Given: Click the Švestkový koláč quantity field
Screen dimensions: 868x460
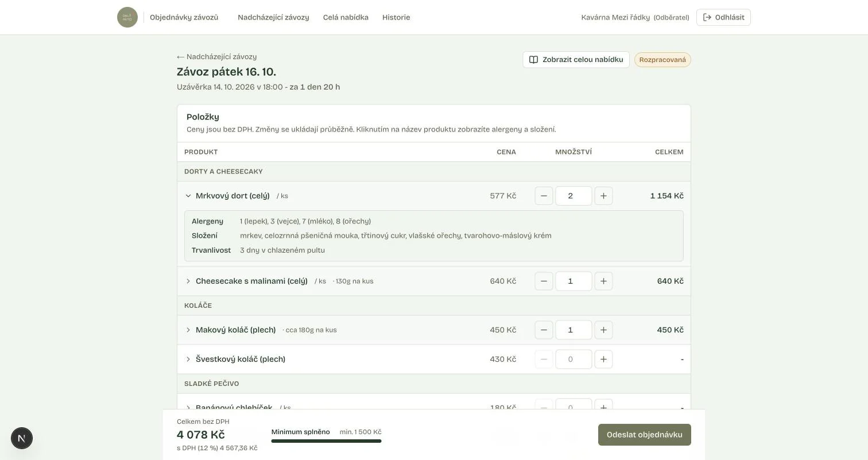Looking at the screenshot, I should pyautogui.click(x=573, y=359).
